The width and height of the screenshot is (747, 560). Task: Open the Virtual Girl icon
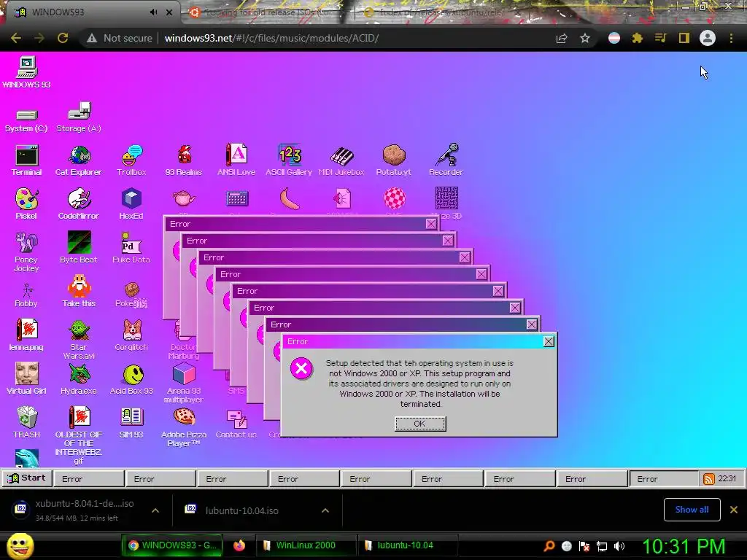26,379
